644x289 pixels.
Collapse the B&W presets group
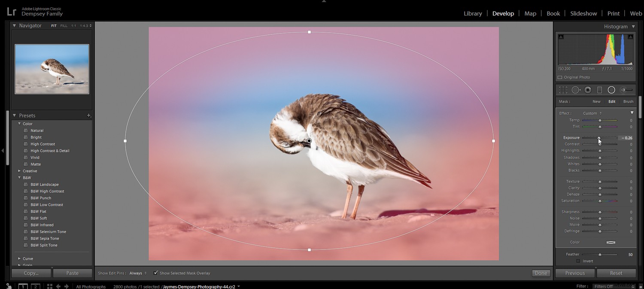coord(20,177)
